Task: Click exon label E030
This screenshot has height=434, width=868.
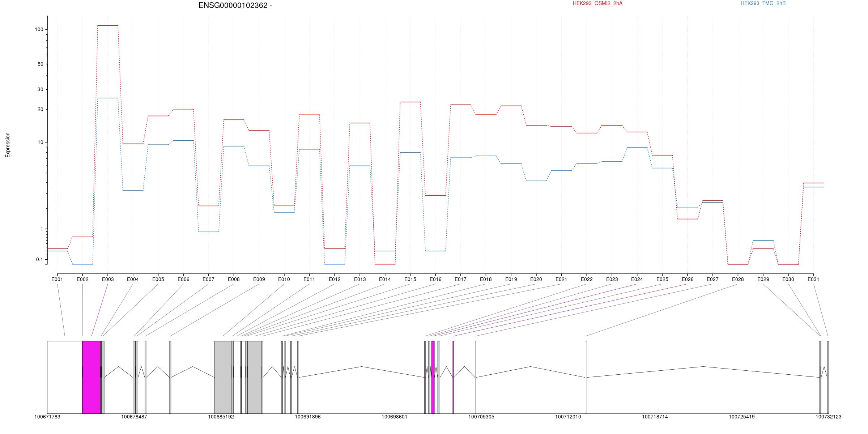Action: click(x=788, y=280)
